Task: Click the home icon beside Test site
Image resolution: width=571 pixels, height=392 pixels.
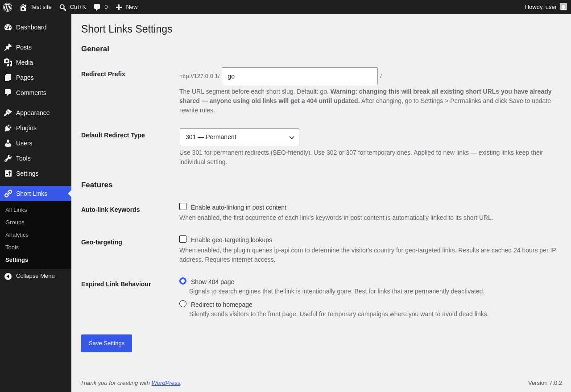Action: tap(23, 7)
